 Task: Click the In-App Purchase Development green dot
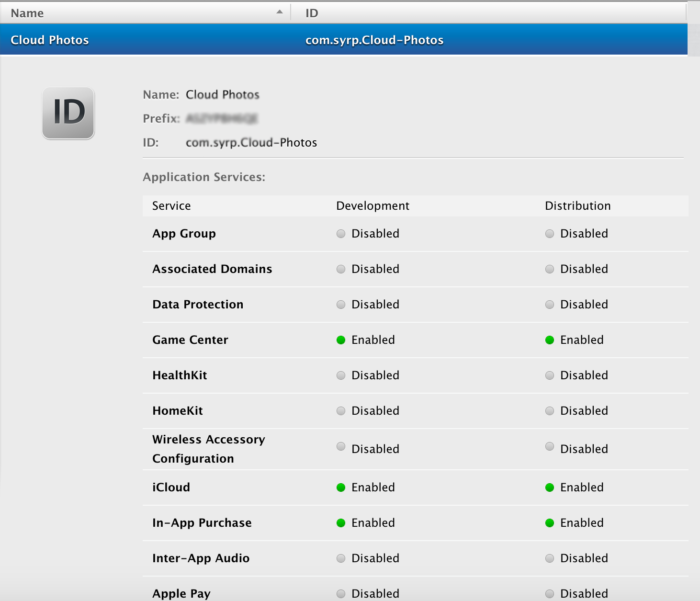coord(341,523)
